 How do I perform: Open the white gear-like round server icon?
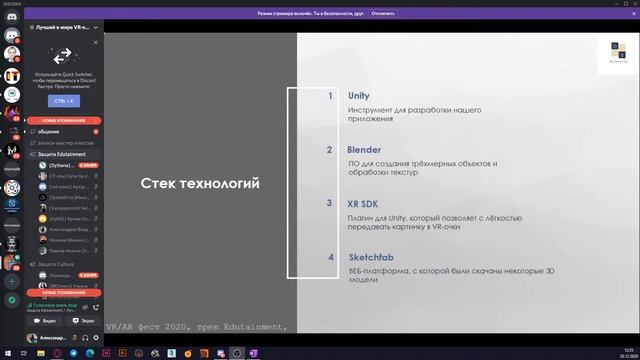point(12,188)
